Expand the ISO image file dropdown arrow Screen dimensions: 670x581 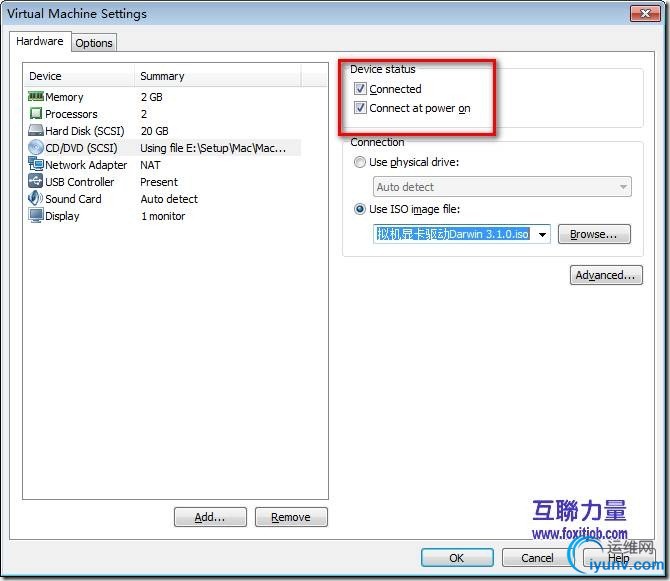pos(542,234)
